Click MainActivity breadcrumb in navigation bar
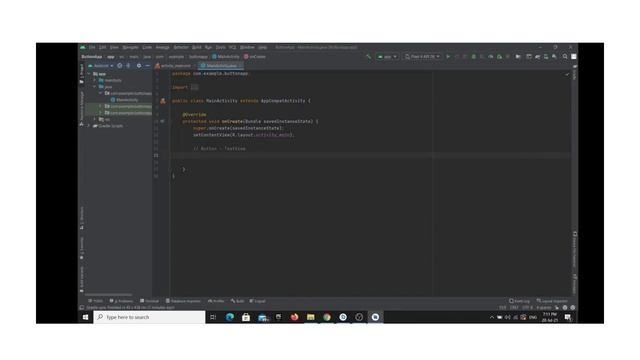This screenshot has height=360, width=640. [x=226, y=57]
